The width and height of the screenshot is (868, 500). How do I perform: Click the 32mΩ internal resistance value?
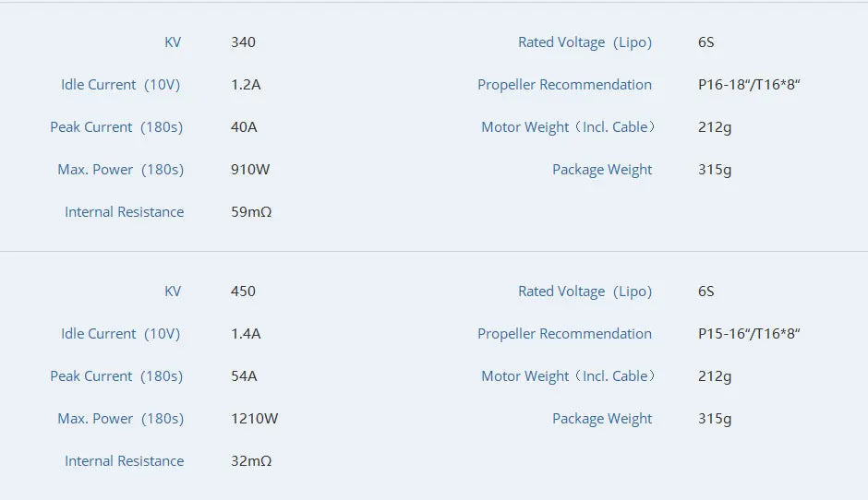point(251,461)
